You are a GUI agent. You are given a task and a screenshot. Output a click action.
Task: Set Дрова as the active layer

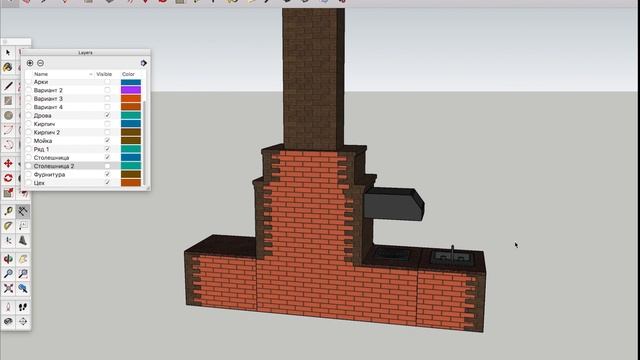coord(29,116)
